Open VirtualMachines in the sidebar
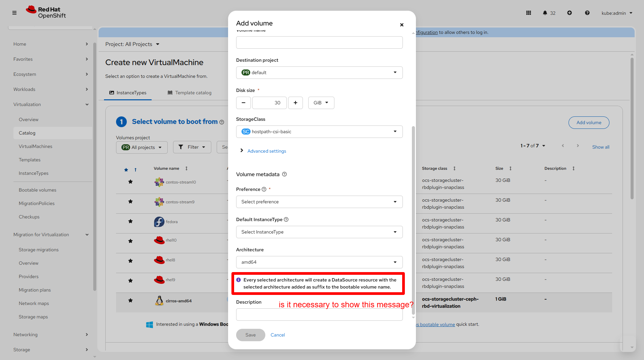 36,147
